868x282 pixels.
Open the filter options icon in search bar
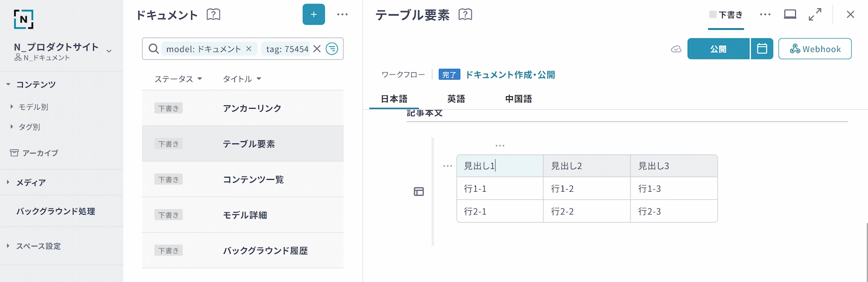click(332, 49)
